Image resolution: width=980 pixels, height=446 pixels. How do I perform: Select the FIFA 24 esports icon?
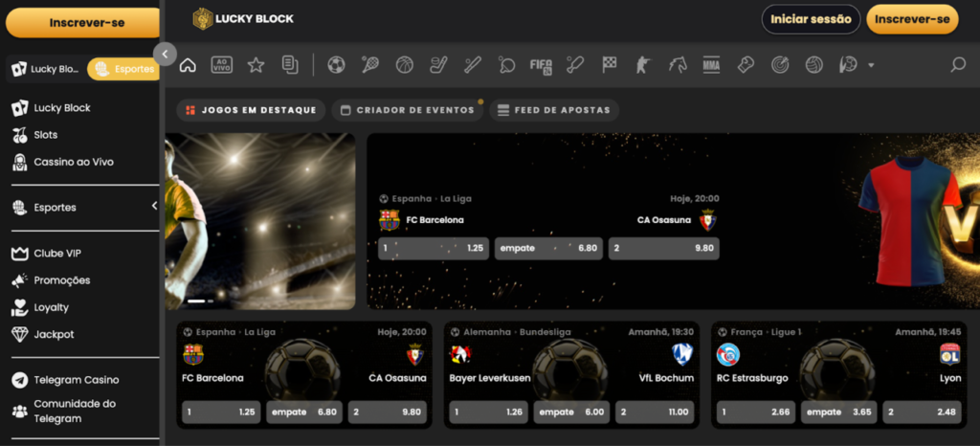[541, 66]
